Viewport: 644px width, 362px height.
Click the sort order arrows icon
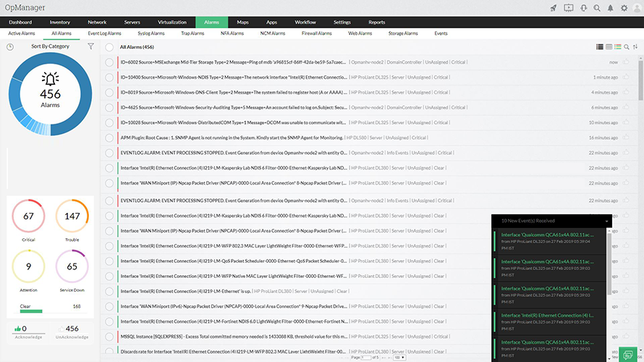tap(635, 47)
